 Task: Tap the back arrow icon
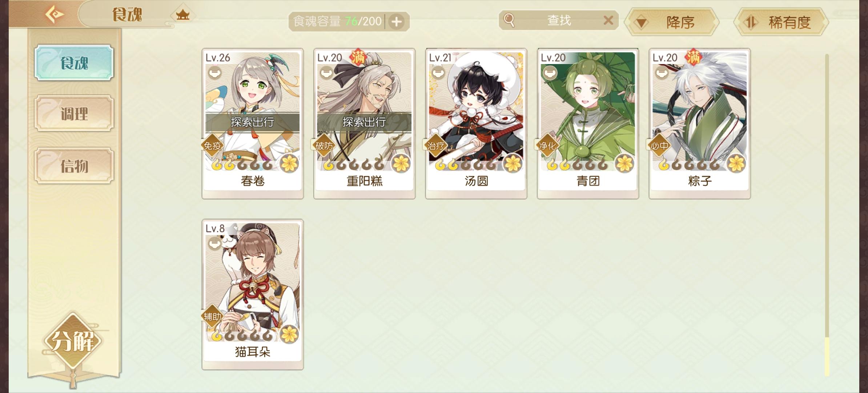coord(55,15)
